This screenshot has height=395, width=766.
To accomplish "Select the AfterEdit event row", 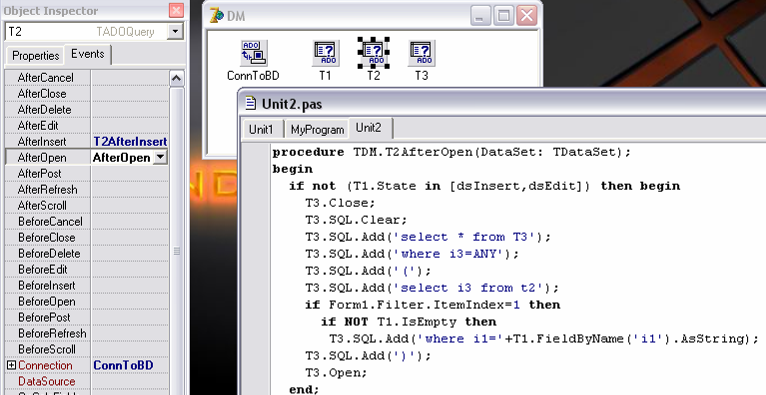I will point(86,125).
